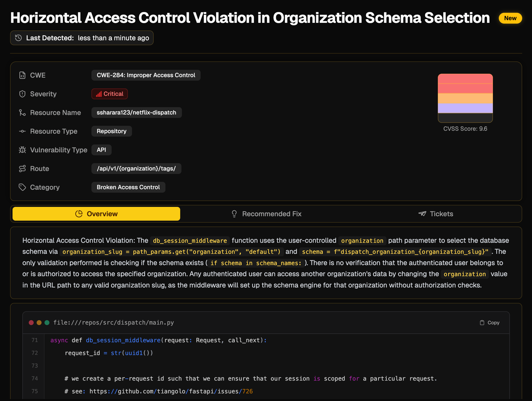Viewport: 532px width, 401px height.
Task: Click the async def db_session_middleware code line
Action: pyautogui.click(x=159, y=340)
